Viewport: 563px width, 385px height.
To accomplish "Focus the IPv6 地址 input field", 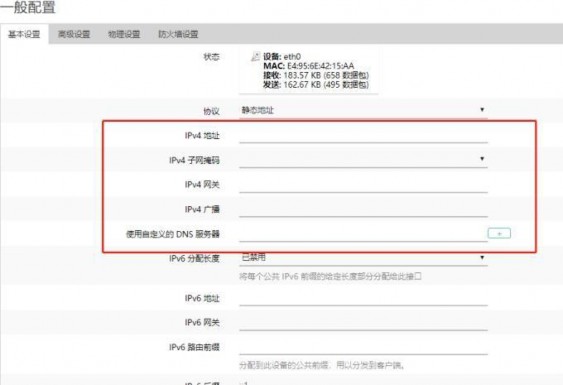I will tap(363, 298).
